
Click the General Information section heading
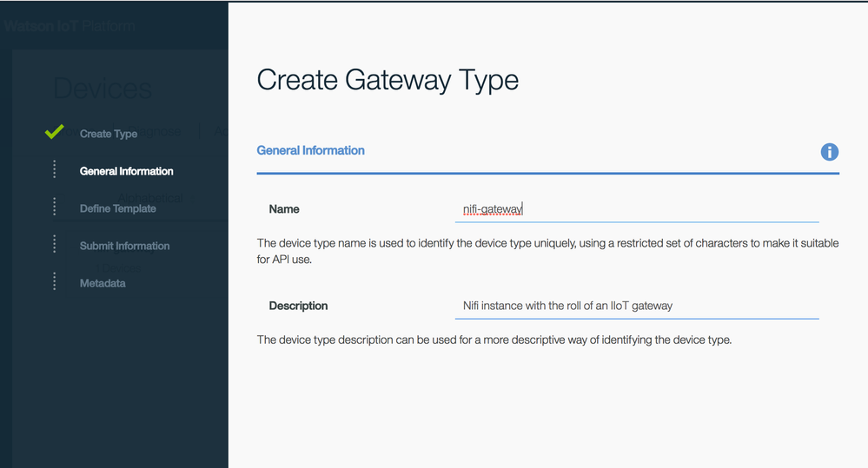point(310,150)
